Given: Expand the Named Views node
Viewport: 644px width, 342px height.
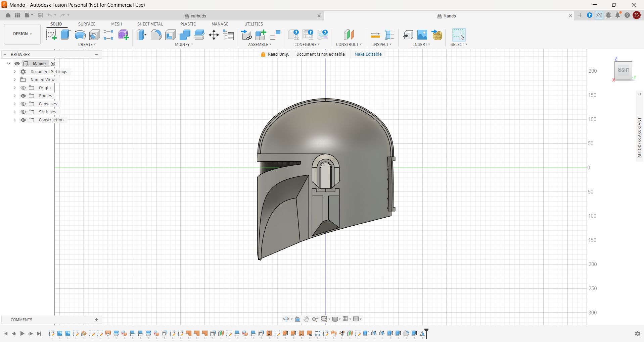Looking at the screenshot, I should point(15,80).
